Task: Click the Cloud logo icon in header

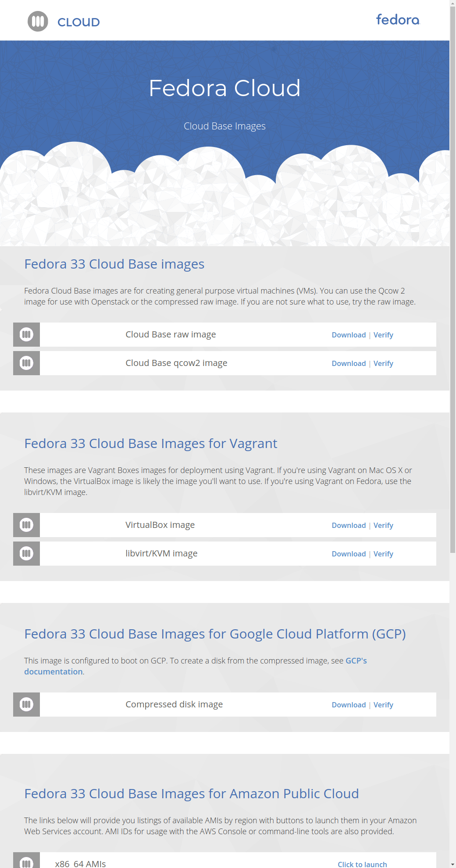Action: coord(38,21)
